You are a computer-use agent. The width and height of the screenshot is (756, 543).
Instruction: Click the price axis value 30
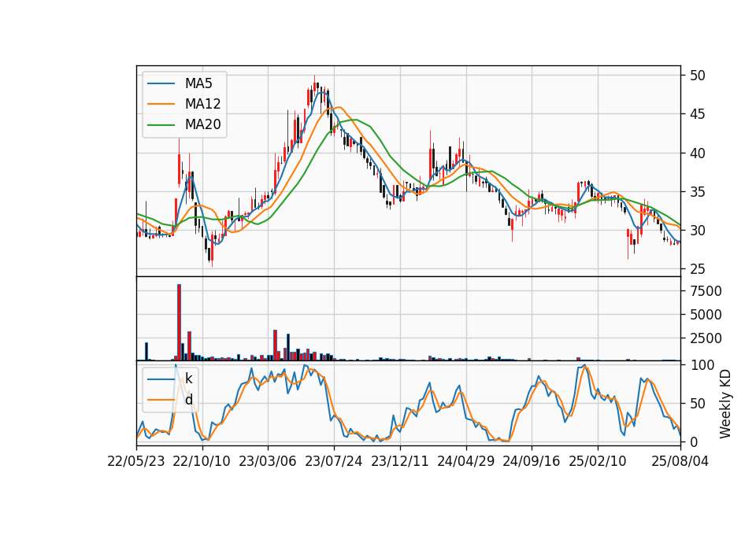pos(698,231)
